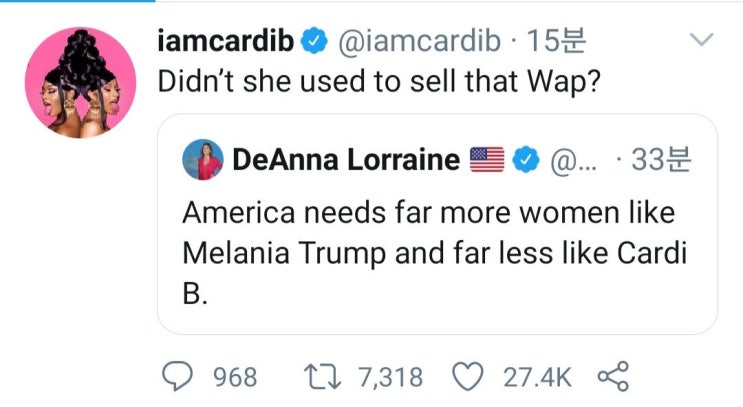Click the truncated @... handle

tap(574, 161)
